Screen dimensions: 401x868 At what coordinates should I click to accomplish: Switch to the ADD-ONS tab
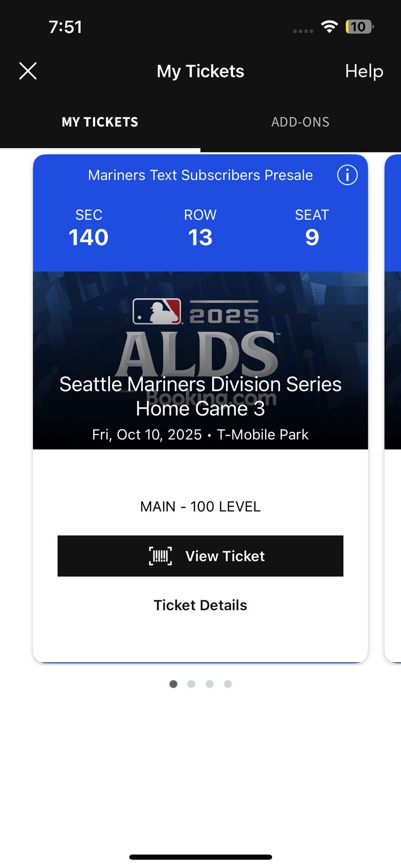point(300,122)
